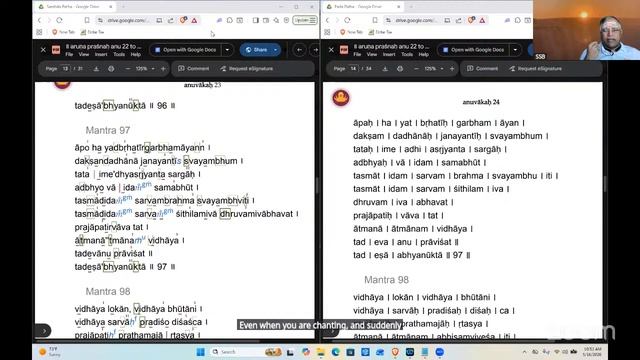Click Windows Start button on taskbar

(x=200, y=352)
